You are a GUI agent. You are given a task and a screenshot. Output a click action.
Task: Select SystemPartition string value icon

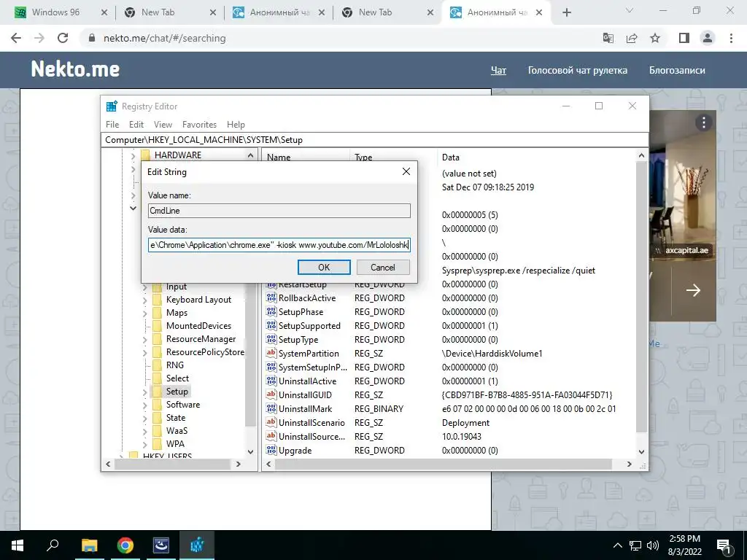click(x=271, y=354)
